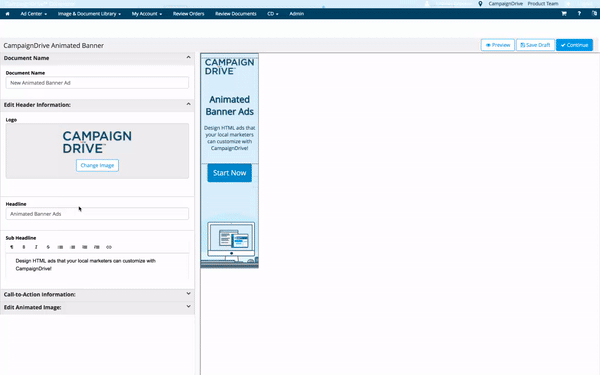Click the outdent icon in Sub Headline
Screen dimensions: 600x375
85,247
